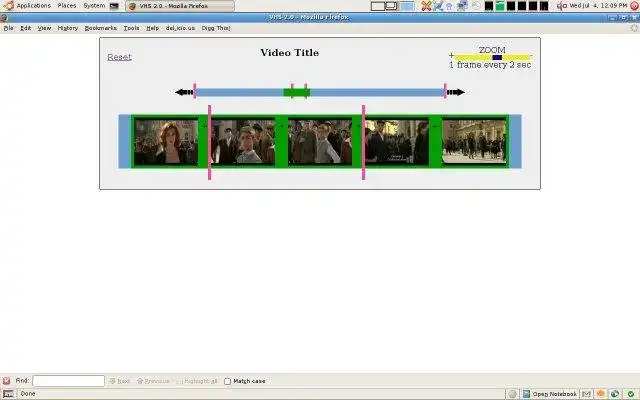Click the green checkmark status bar icon

[x=631, y=394]
